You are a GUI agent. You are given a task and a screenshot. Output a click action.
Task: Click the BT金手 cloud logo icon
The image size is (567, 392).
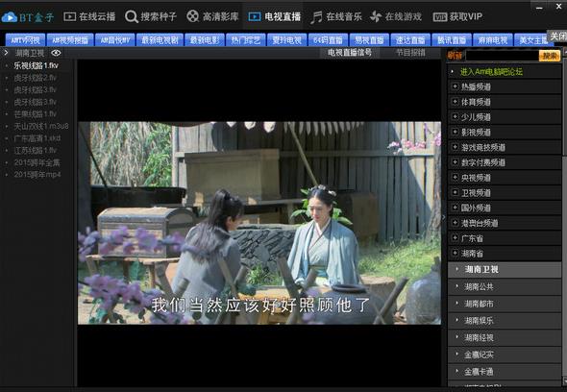[x=10, y=17]
